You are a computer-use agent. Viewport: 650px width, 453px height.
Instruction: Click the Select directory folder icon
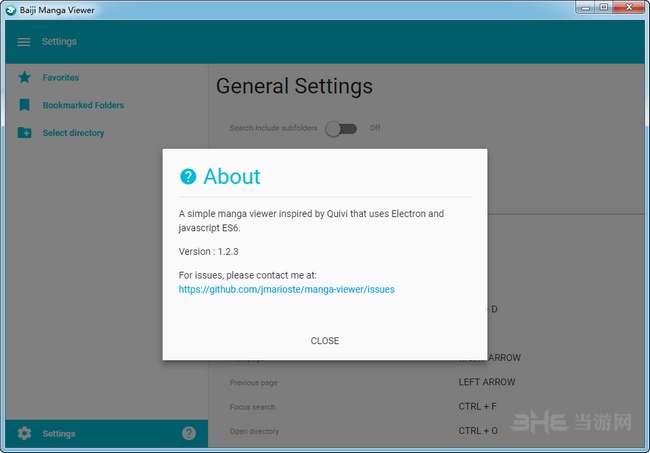(x=24, y=133)
